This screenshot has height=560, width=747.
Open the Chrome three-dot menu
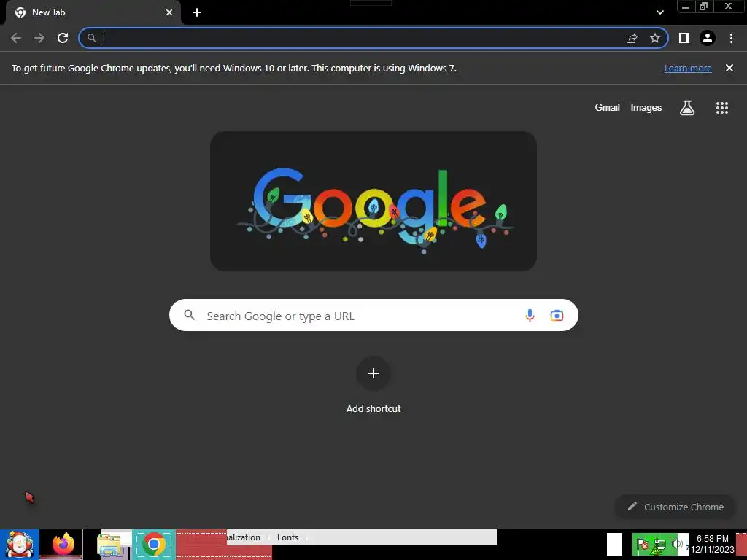731,38
